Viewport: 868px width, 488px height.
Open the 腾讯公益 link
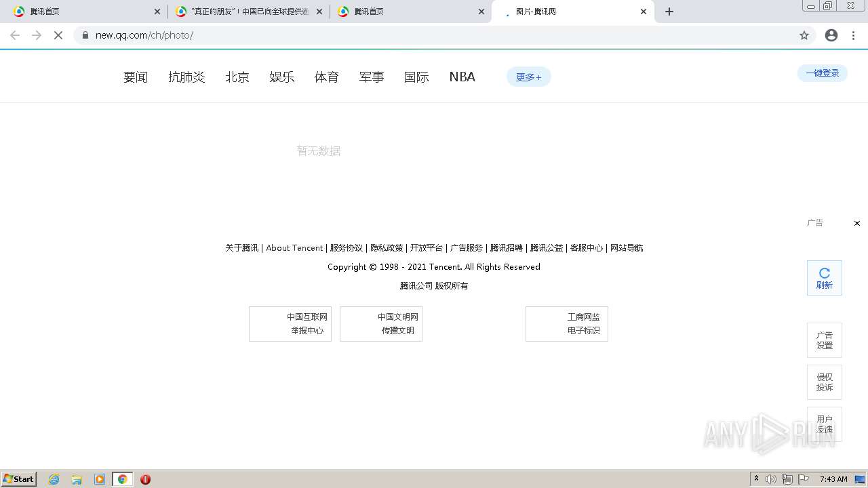547,248
